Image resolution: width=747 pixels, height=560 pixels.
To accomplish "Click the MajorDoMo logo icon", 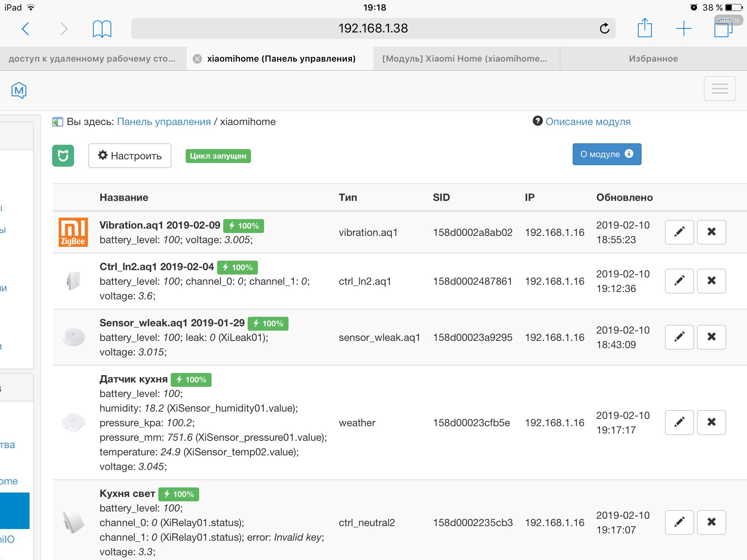I will [19, 90].
